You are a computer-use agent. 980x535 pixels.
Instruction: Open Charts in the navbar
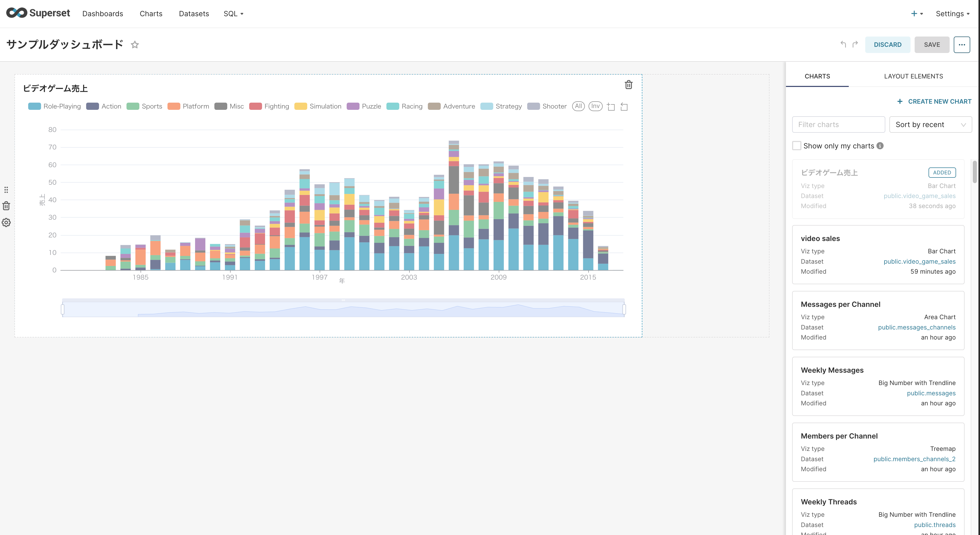(x=151, y=14)
